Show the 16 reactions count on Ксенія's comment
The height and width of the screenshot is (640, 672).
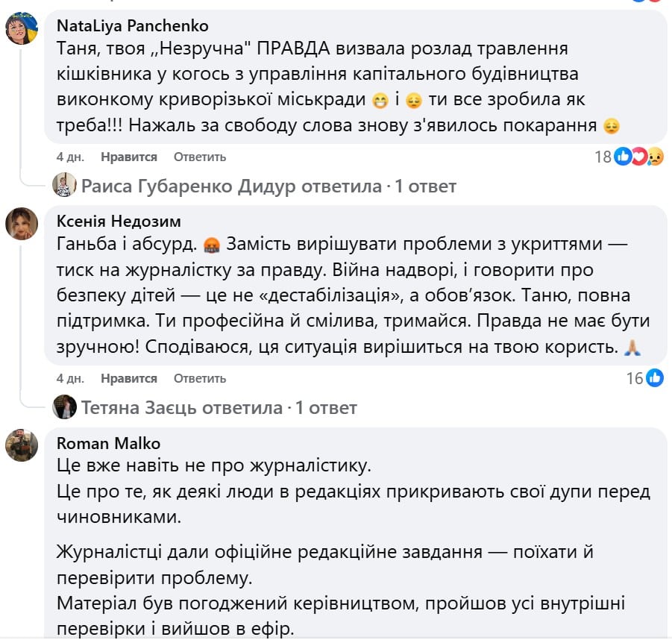(635, 378)
